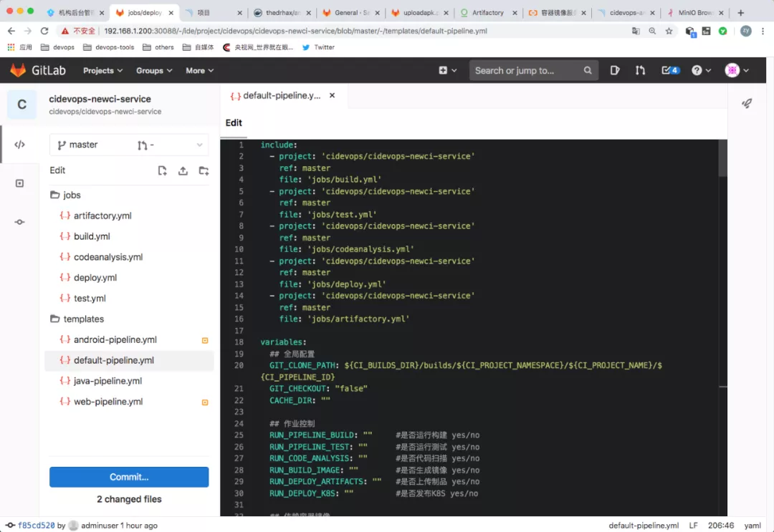774x532 pixels.
Task: Click the blue Commit button
Action: [129, 477]
